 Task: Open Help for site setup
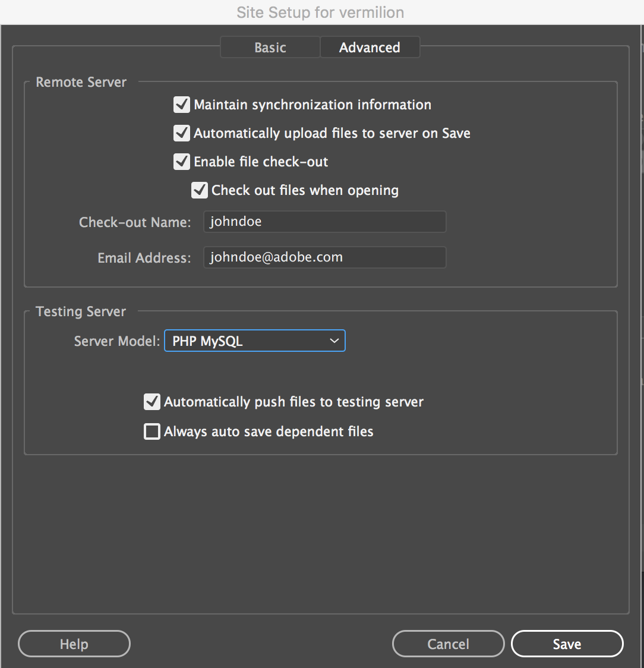74,644
